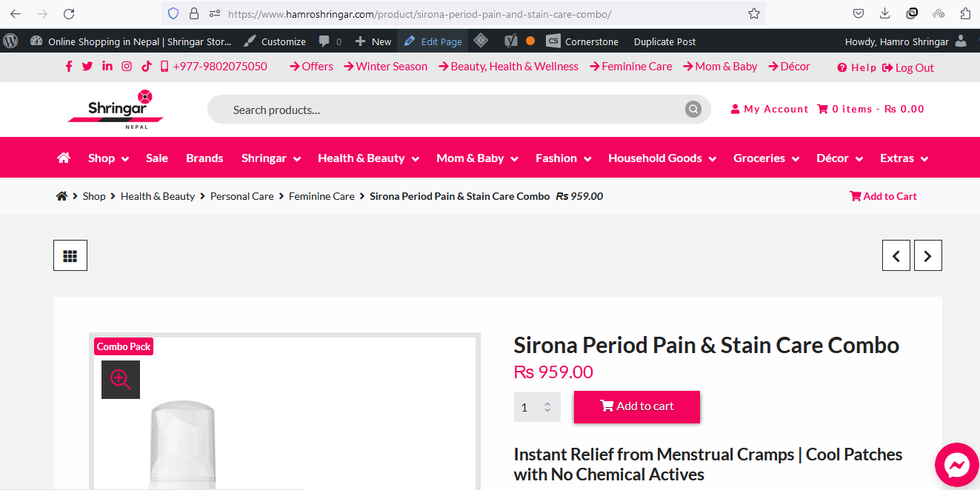
Task: Click the Search products input field
Action: tap(444, 110)
